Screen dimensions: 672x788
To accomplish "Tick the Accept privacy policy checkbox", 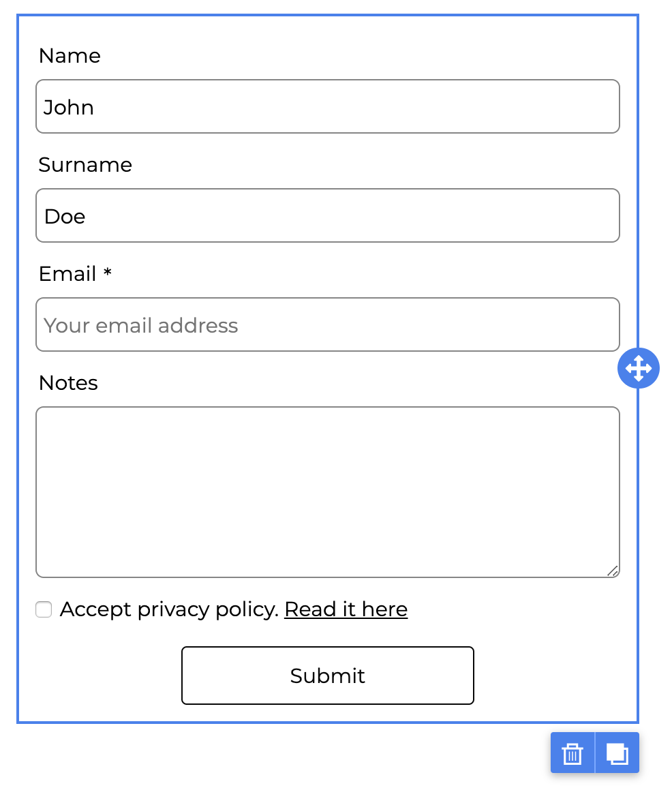I will 44,609.
